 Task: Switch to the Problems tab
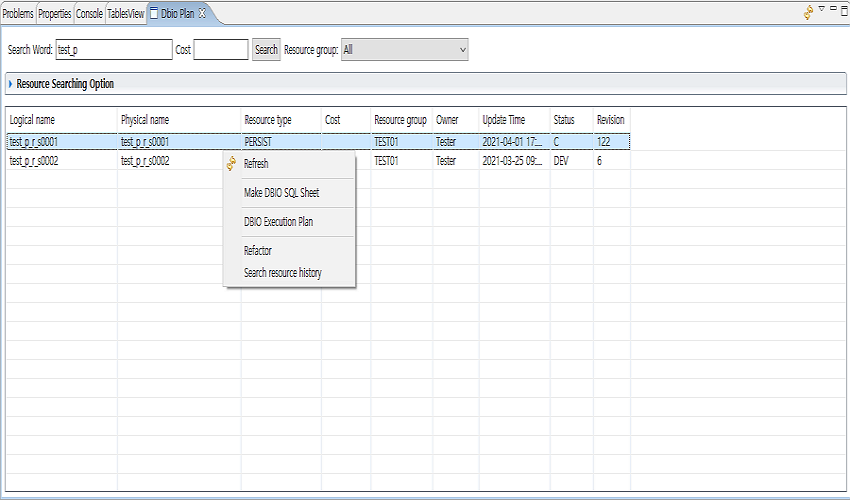[x=18, y=14]
